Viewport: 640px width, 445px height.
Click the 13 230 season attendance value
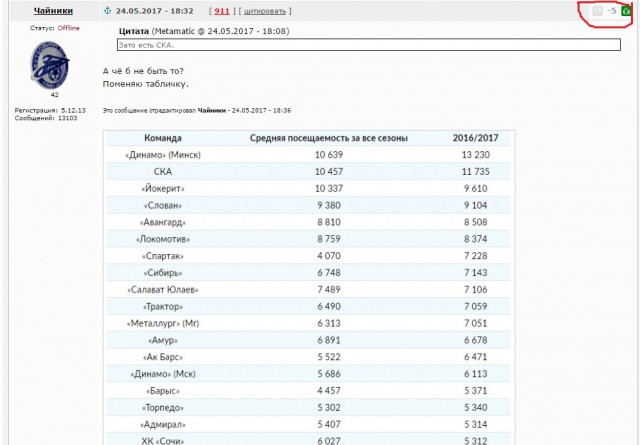tap(476, 155)
